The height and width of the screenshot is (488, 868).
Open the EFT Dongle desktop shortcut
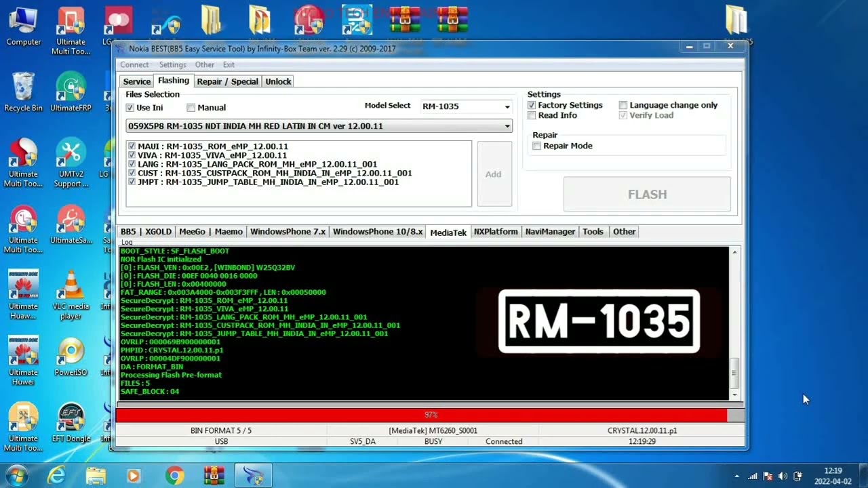(x=71, y=423)
